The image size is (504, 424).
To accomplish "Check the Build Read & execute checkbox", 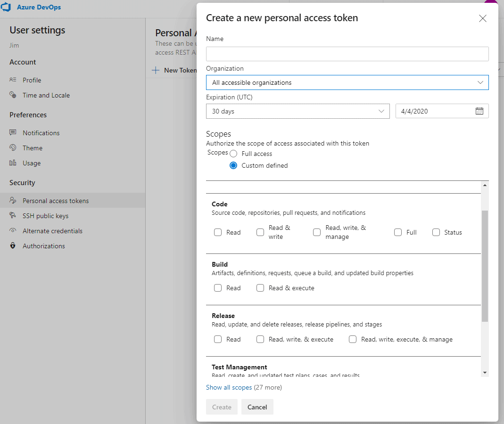I will coord(260,288).
